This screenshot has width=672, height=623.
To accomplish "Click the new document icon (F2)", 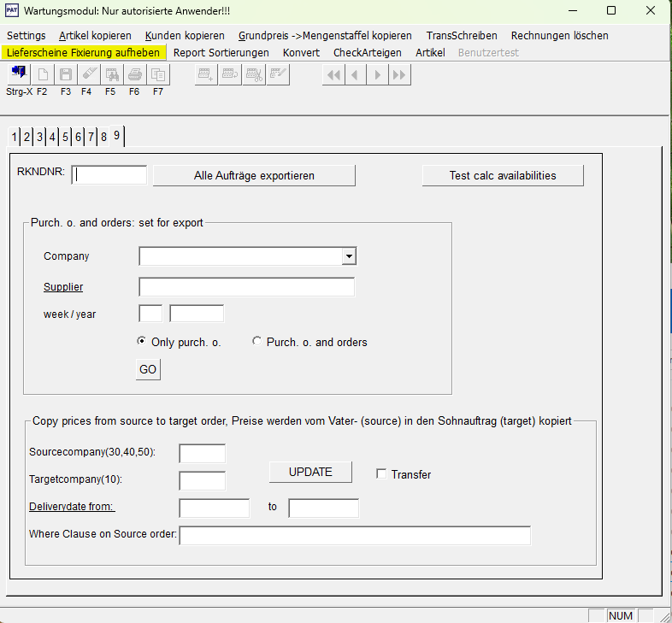I will (42, 75).
